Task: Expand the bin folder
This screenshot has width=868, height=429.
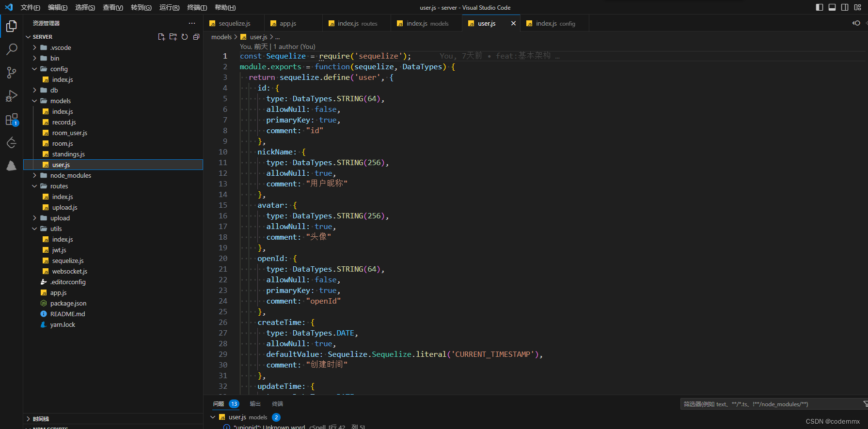Action: (x=35, y=58)
